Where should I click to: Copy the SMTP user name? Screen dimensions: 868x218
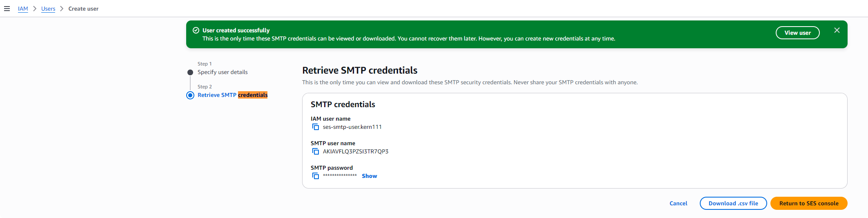316,152
